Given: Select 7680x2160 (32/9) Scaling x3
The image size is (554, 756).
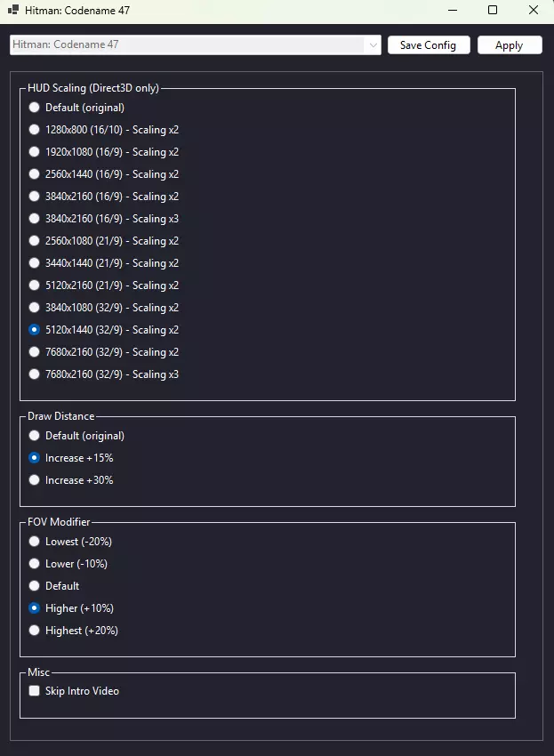Looking at the screenshot, I should click(x=35, y=374).
